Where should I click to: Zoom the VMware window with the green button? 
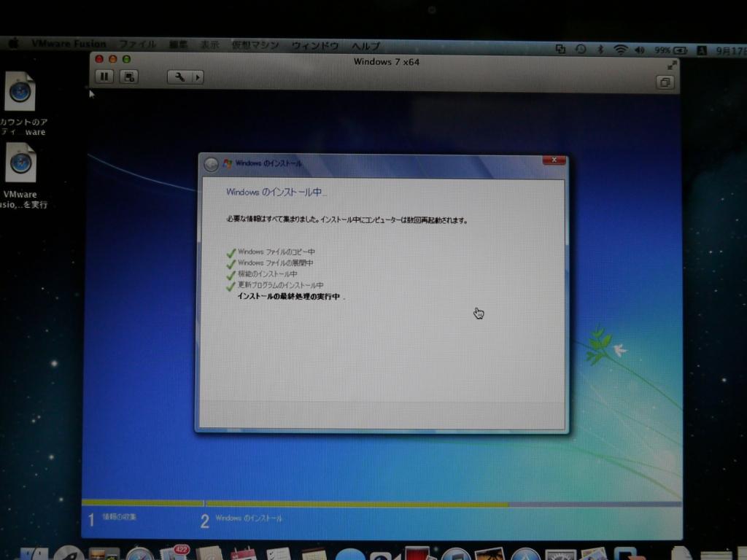click(x=126, y=59)
